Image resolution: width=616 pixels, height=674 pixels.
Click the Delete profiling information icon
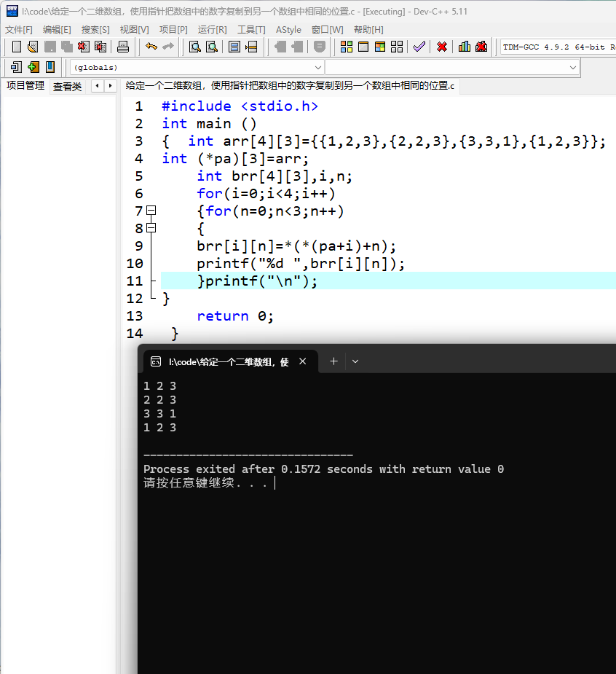click(x=481, y=47)
